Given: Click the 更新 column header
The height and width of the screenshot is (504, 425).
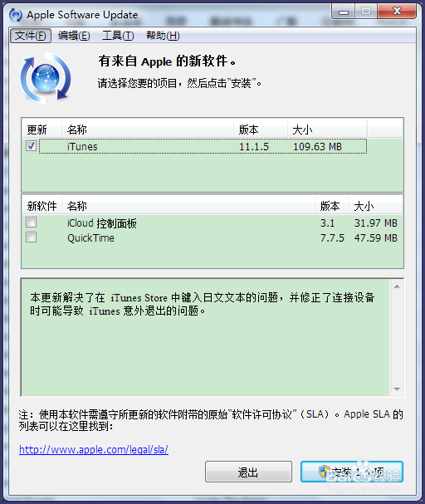Looking at the screenshot, I should [42, 130].
